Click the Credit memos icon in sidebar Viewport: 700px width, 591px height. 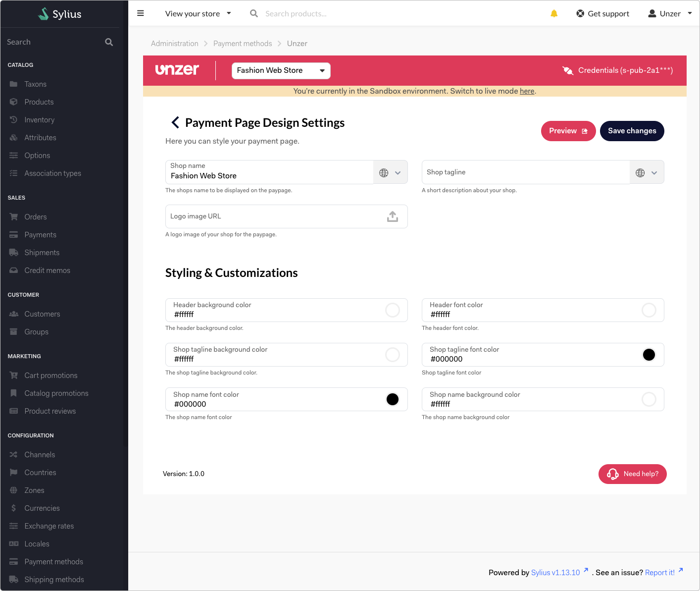coord(14,270)
